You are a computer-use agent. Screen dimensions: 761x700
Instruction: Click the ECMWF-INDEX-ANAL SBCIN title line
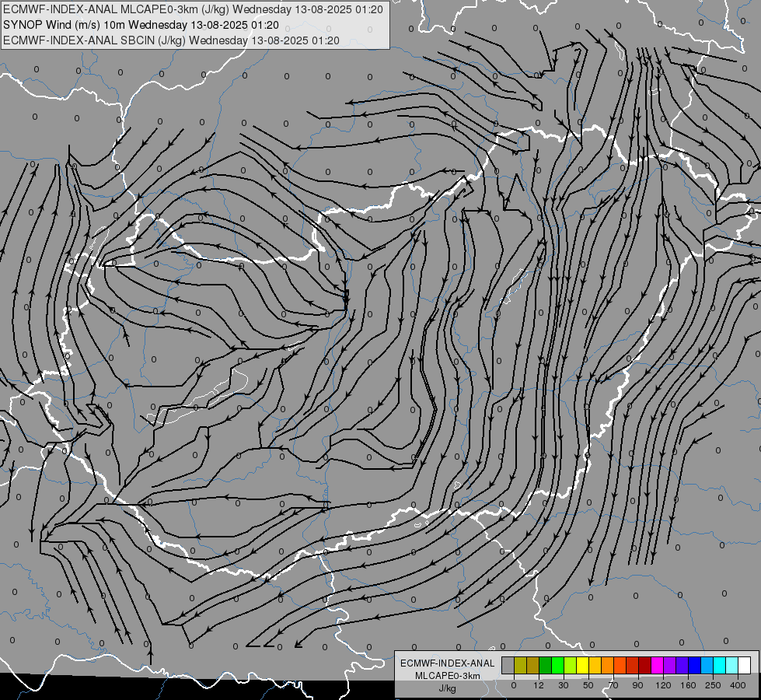tap(171, 40)
